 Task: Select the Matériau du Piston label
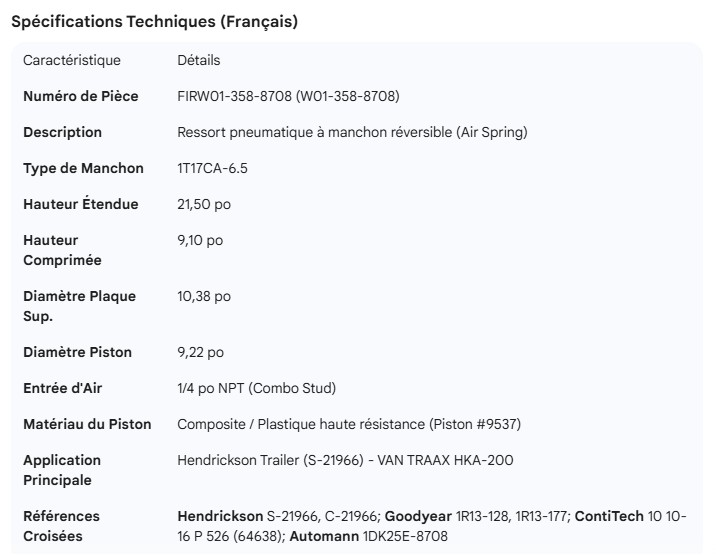tap(87, 424)
